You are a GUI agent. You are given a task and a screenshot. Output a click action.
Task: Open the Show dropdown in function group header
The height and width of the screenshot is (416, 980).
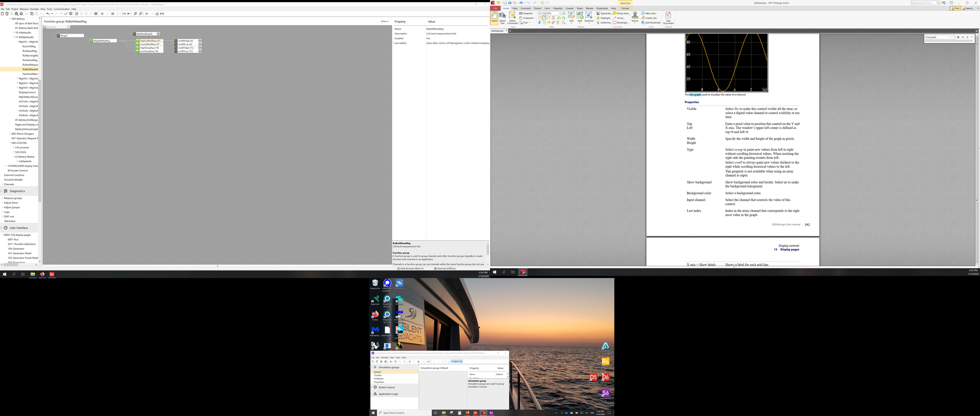click(385, 21)
